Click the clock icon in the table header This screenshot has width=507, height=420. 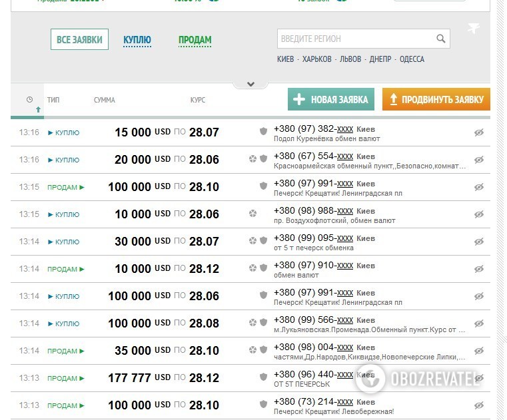click(29, 100)
